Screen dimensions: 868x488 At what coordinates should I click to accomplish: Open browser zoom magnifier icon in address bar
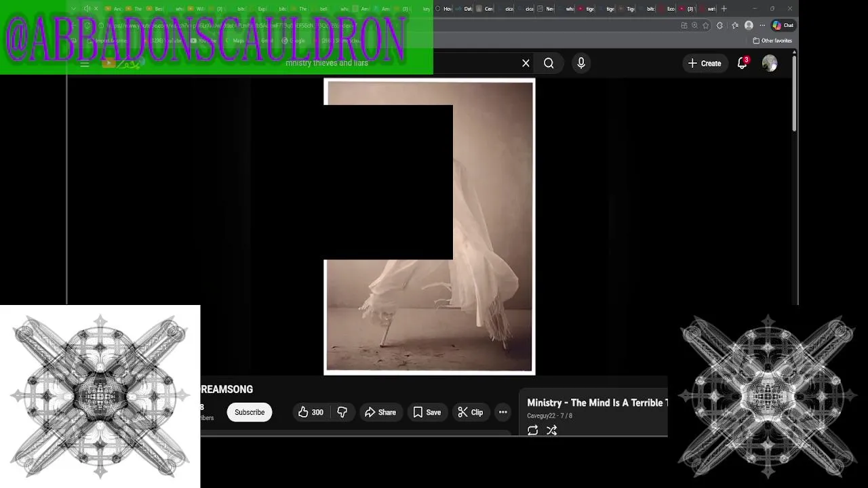click(x=694, y=25)
